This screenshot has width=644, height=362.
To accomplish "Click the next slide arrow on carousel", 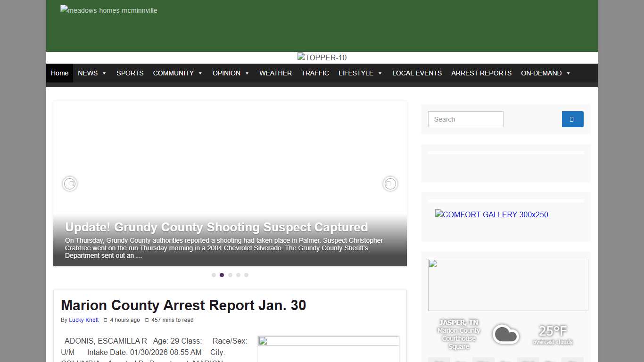I will [390, 184].
